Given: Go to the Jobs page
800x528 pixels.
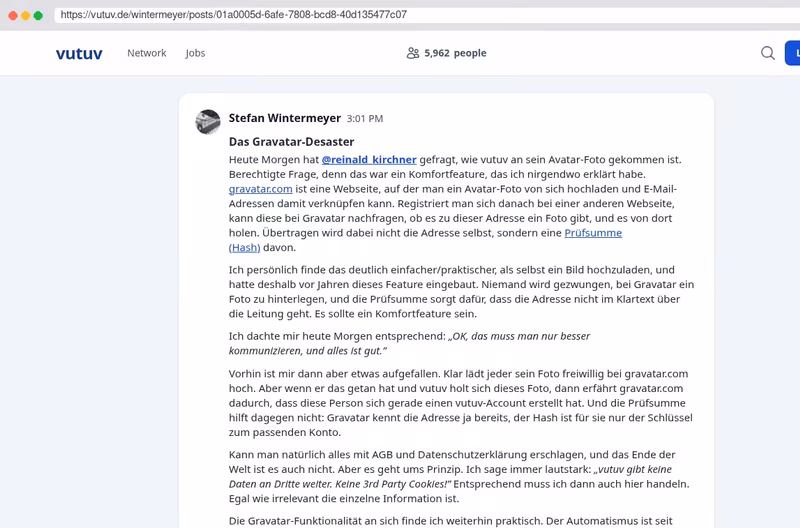Looking at the screenshot, I should 195,53.
